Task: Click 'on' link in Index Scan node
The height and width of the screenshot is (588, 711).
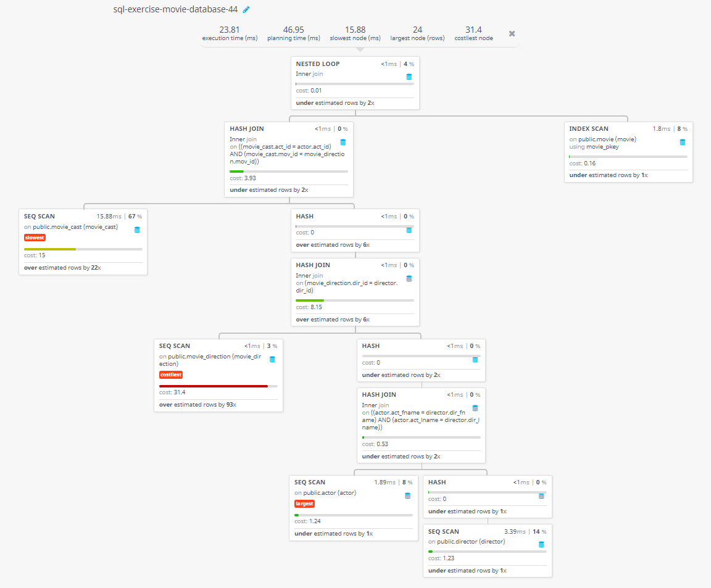Action: click(573, 139)
